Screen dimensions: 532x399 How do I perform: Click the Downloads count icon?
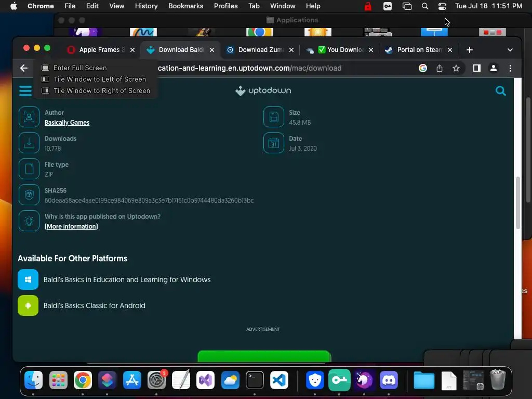click(x=29, y=143)
